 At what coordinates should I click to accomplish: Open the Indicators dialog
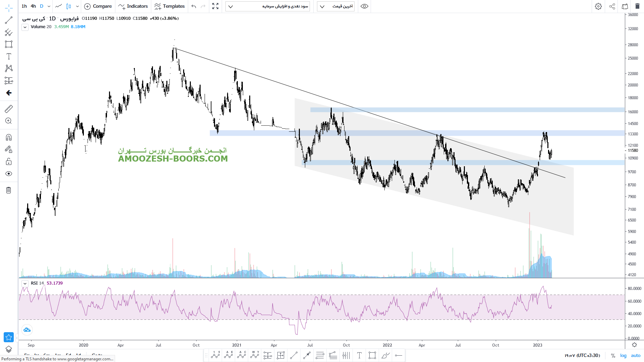point(133,6)
